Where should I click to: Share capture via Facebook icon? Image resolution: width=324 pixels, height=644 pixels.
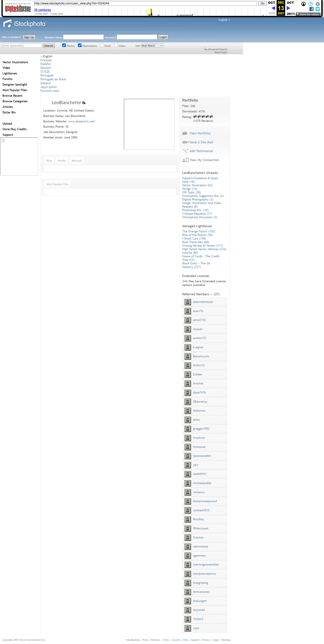tap(311, 9)
